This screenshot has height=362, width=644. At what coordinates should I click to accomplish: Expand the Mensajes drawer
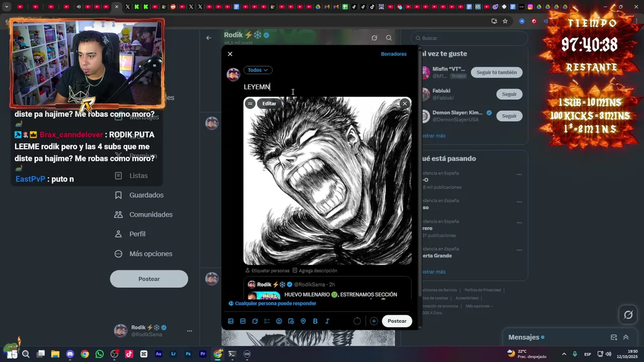tap(626, 337)
